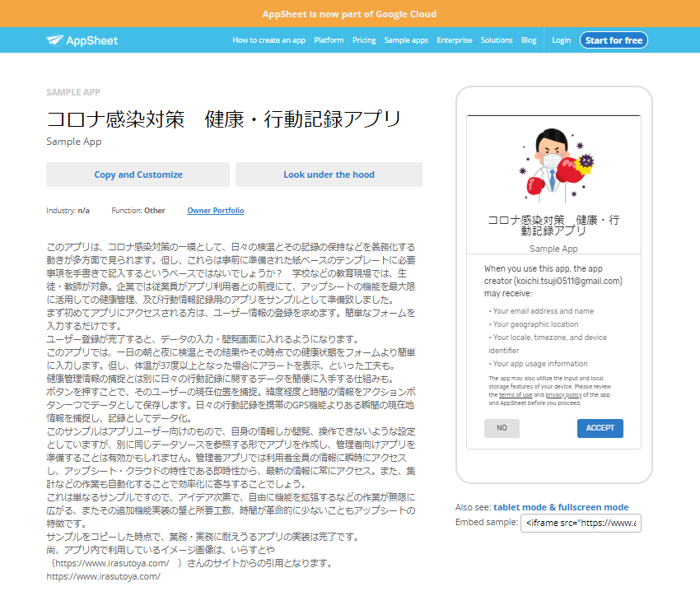
Task: Click the Function: Other text
Action: pos(138,211)
